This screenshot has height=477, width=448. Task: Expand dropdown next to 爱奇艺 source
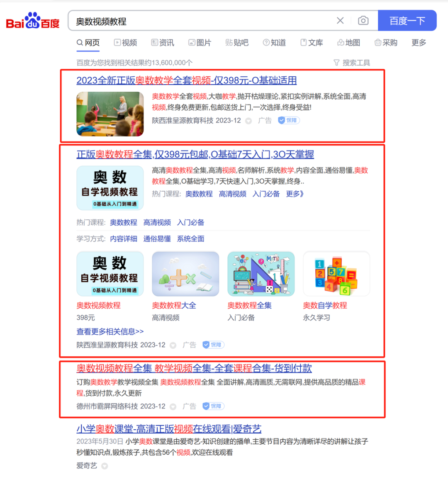coord(105,466)
